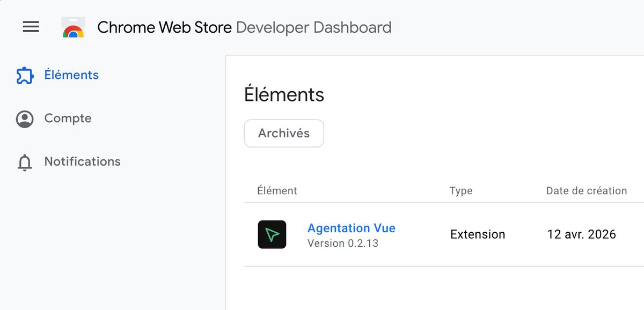Image resolution: width=644 pixels, height=310 pixels.
Task: Select Éléments in the sidebar
Action: tap(71, 75)
